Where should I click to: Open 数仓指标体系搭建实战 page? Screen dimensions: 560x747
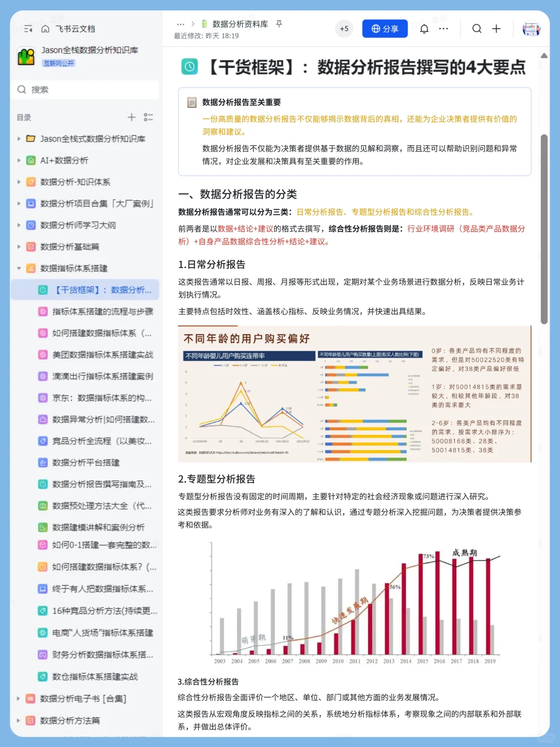tap(95, 676)
